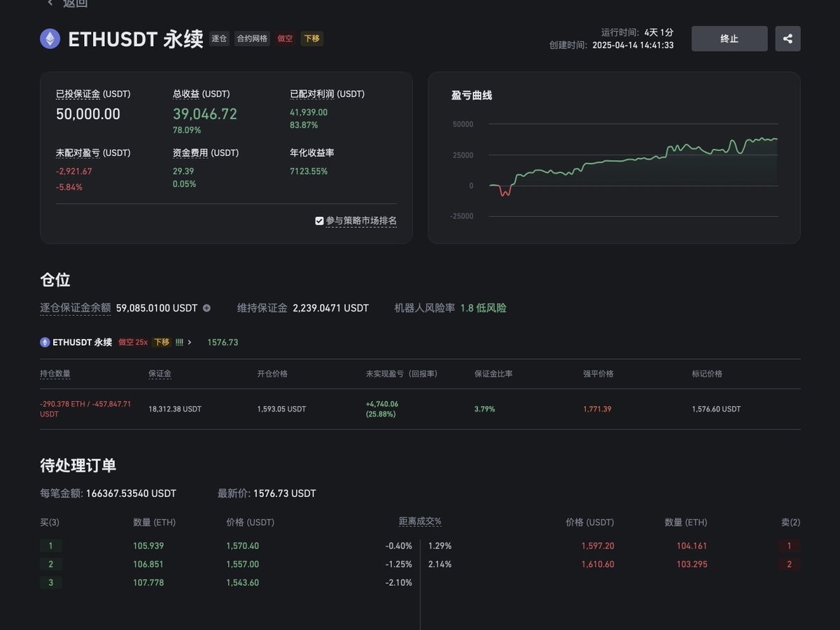Click 距离成交% column header
Image resolution: width=840 pixels, height=630 pixels.
tap(420, 521)
